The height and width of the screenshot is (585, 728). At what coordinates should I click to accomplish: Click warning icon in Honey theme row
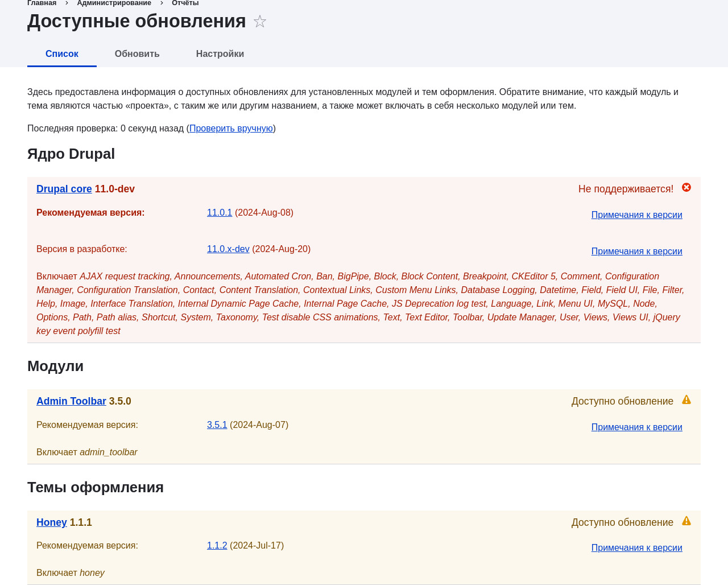686,521
